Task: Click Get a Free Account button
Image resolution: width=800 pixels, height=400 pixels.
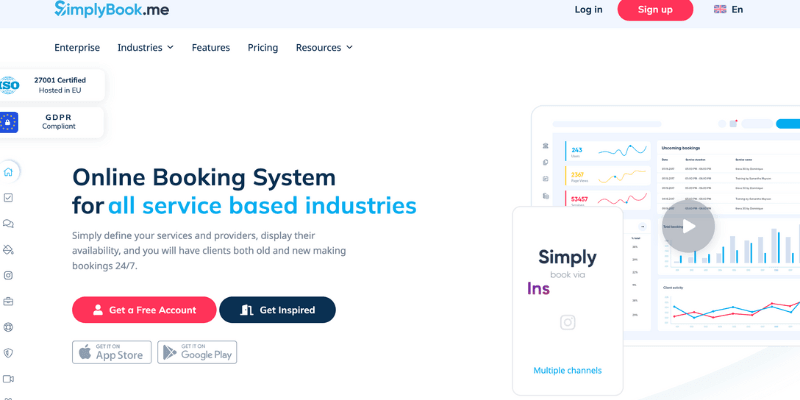Action: click(x=144, y=310)
